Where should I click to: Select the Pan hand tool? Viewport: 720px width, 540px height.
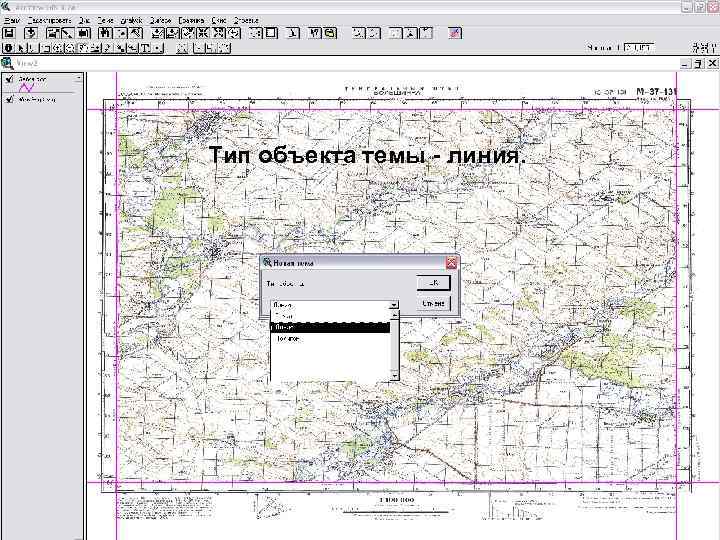[83, 48]
